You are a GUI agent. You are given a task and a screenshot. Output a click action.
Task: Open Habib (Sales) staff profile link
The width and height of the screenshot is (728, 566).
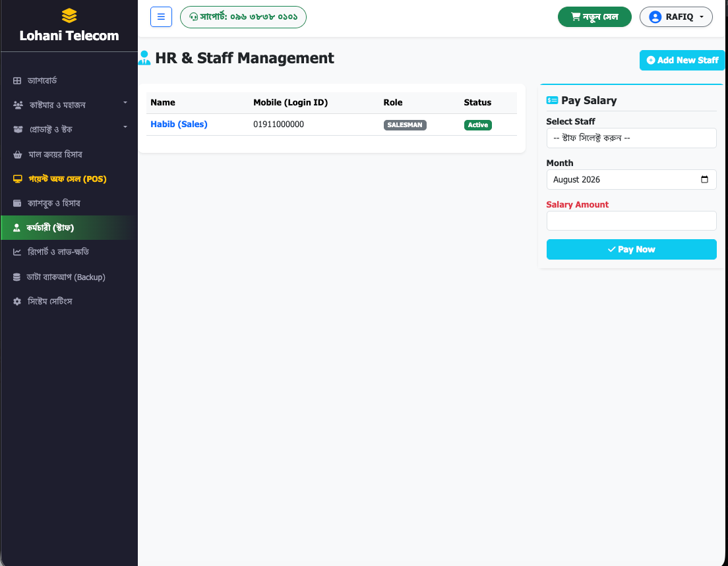tap(179, 125)
